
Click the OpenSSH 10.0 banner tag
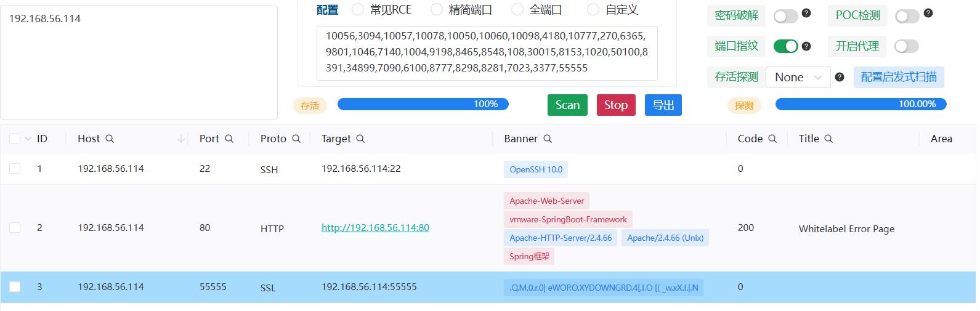point(536,169)
